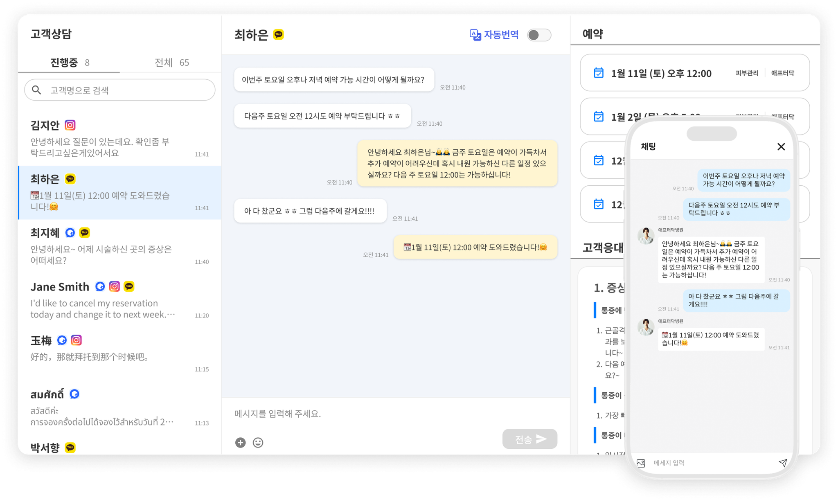Click 애프터닥 tag on 1월 11일 reservation
Viewport: 838px width, 504px height.
coord(782,73)
